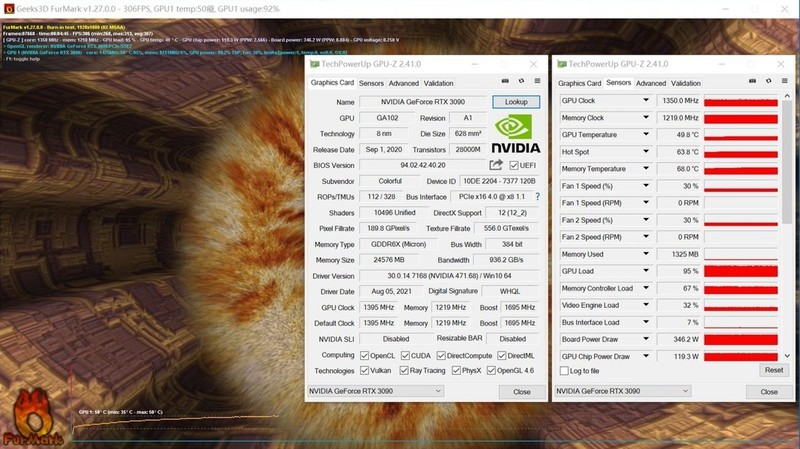Switch to Validation tab in right GPU-Z window
800x449 pixels.
point(686,83)
